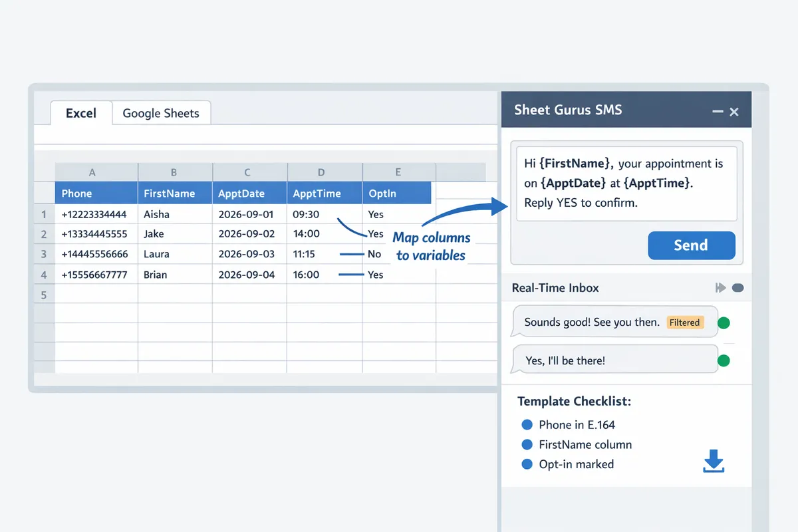Viewport: 798px width, 532px height.
Task: Select cell with +12223334444
Action: tap(96, 214)
